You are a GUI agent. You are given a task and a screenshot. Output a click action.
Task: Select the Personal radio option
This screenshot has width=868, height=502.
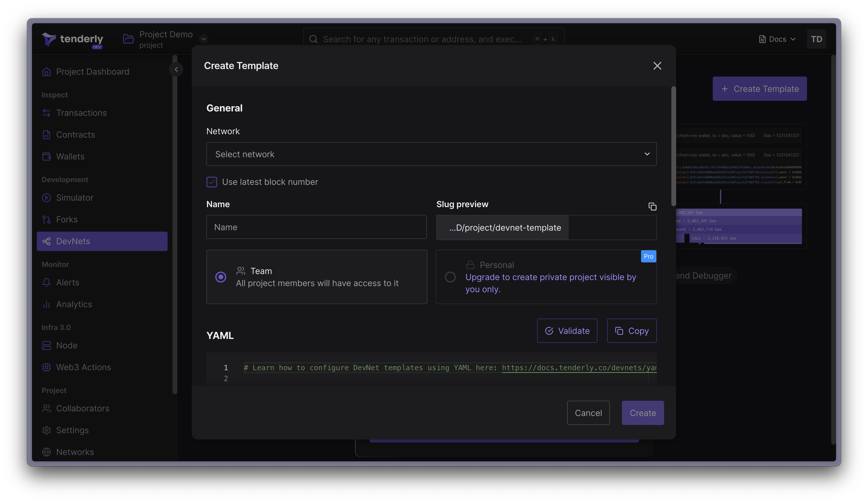[450, 277]
